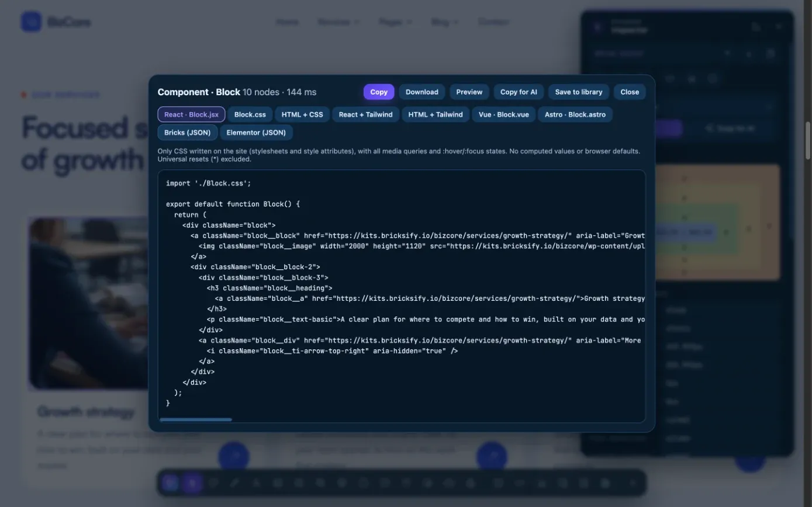This screenshot has height=507, width=812.
Task: Click the BizCore logo icon on the page
Action: pyautogui.click(x=31, y=22)
